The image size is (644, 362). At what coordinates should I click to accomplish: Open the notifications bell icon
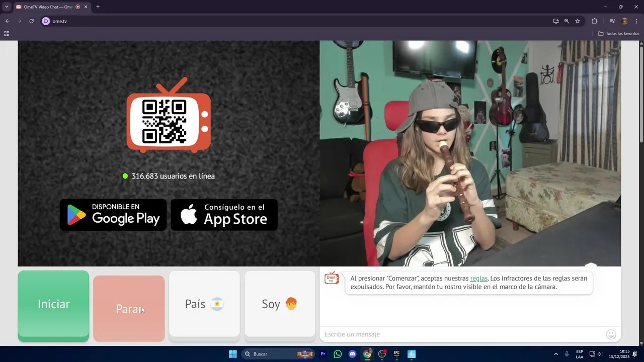coord(635,354)
